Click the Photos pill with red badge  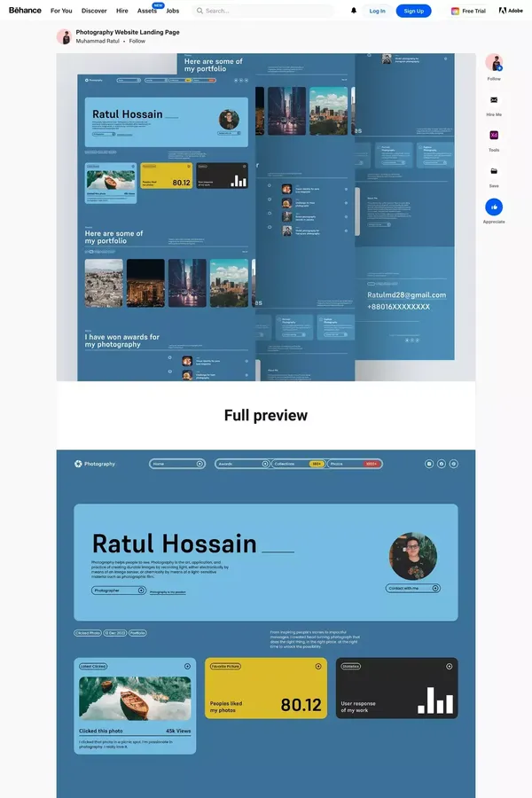[355, 464]
